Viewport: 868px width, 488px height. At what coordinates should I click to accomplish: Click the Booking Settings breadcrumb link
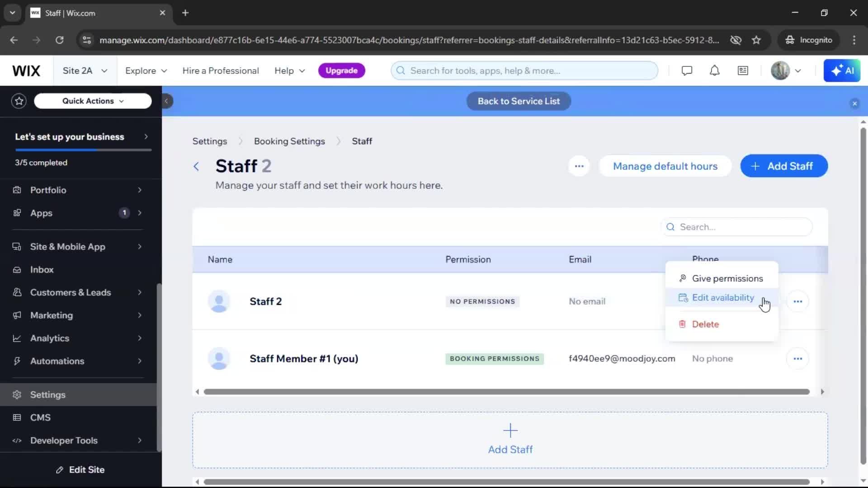289,141
